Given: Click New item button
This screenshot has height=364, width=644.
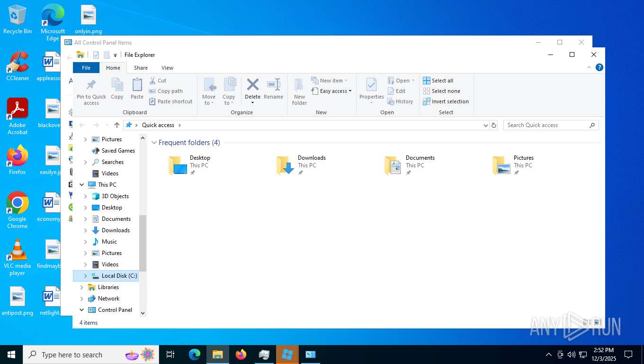Looking at the screenshot, I should pyautogui.click(x=330, y=81).
